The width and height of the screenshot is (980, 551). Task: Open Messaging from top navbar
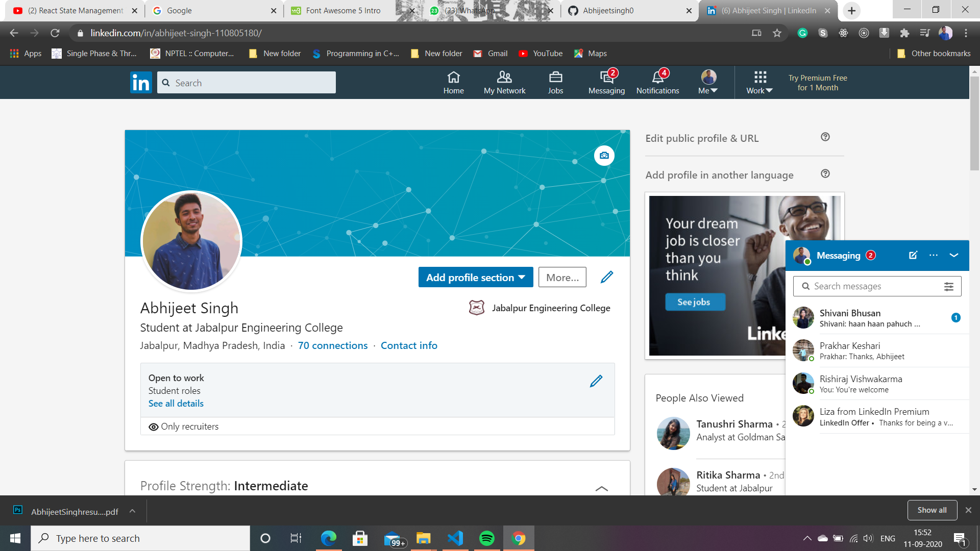tap(606, 83)
